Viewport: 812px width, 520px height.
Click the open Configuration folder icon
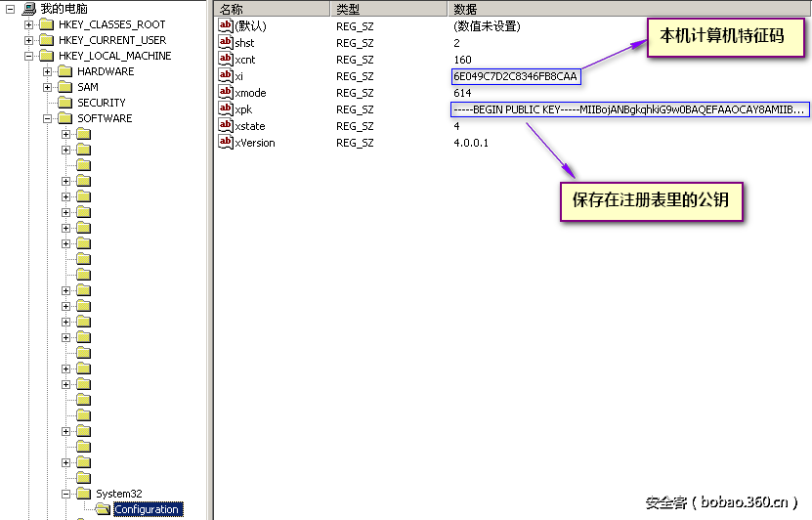[103, 509]
